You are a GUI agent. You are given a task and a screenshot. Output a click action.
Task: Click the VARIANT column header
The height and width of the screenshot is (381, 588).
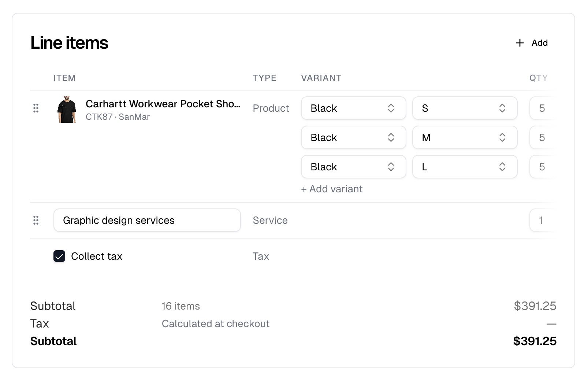tap(321, 78)
